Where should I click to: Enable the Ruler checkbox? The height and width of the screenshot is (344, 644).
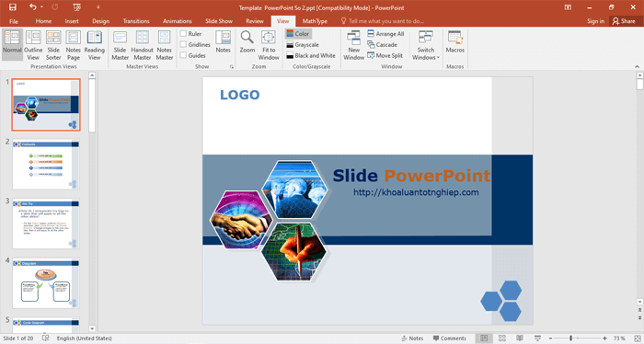[x=184, y=34]
